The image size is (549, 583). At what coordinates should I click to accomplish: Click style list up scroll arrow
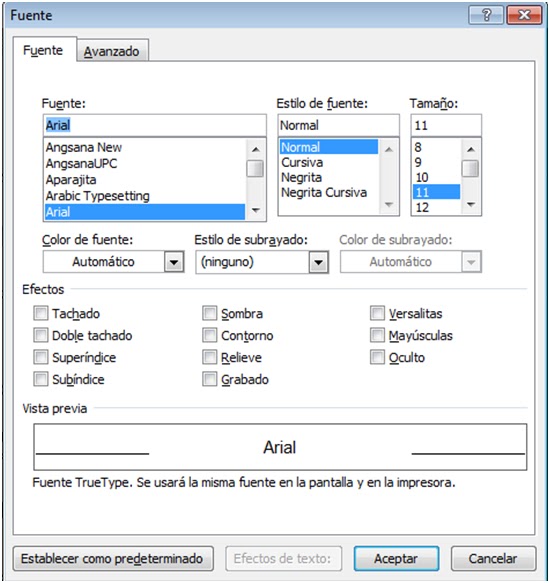click(x=389, y=149)
